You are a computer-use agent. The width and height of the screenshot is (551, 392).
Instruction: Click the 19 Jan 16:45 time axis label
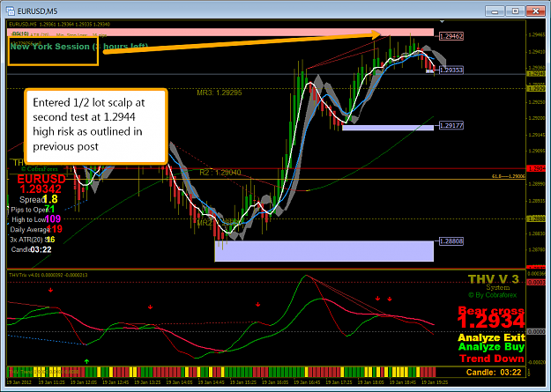pos(307,381)
